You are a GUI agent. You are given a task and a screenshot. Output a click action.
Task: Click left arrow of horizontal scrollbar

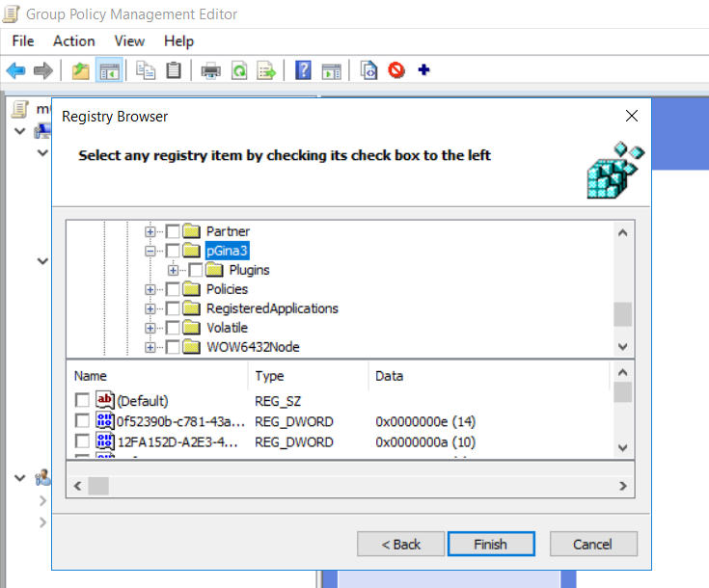(77, 486)
